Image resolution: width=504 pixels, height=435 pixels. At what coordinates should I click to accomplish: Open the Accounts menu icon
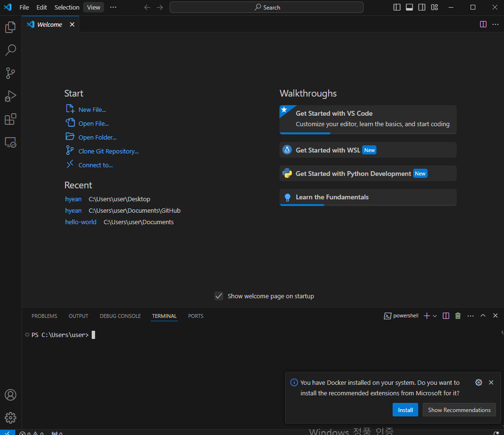11,395
